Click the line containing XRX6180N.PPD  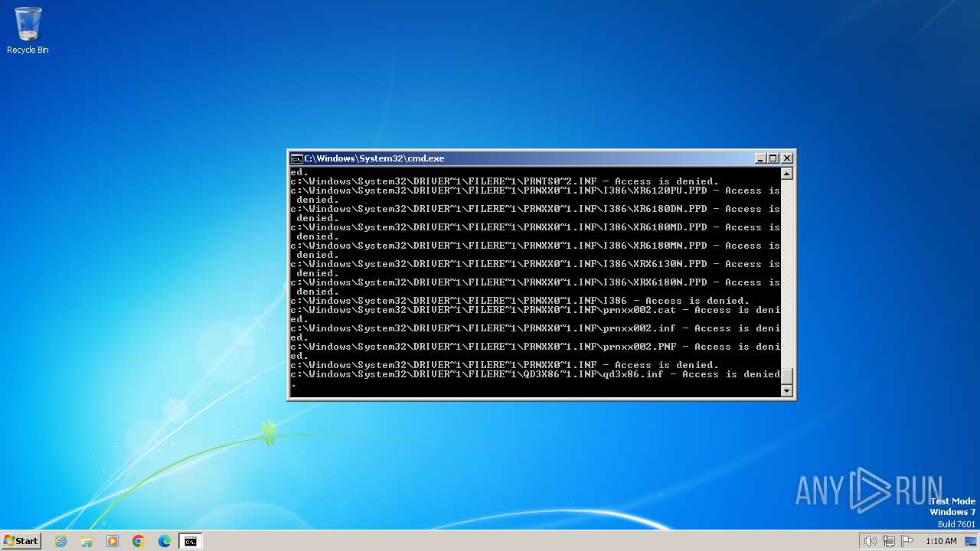pos(535,282)
